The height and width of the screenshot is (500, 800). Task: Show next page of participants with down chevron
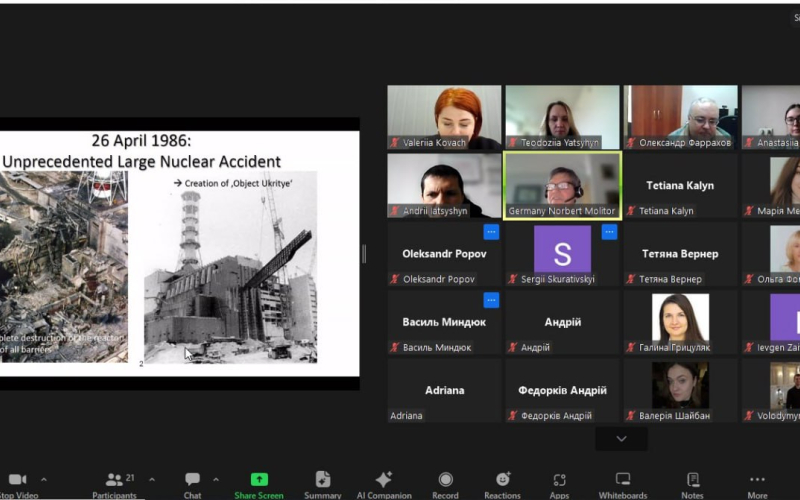(621, 439)
